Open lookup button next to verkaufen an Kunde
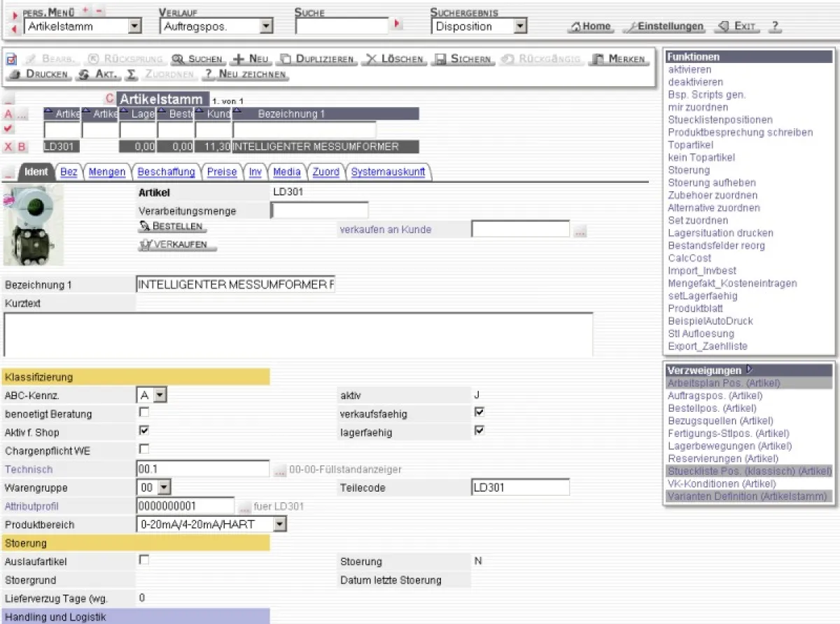Image resolution: width=840 pixels, height=624 pixels. coord(580,230)
